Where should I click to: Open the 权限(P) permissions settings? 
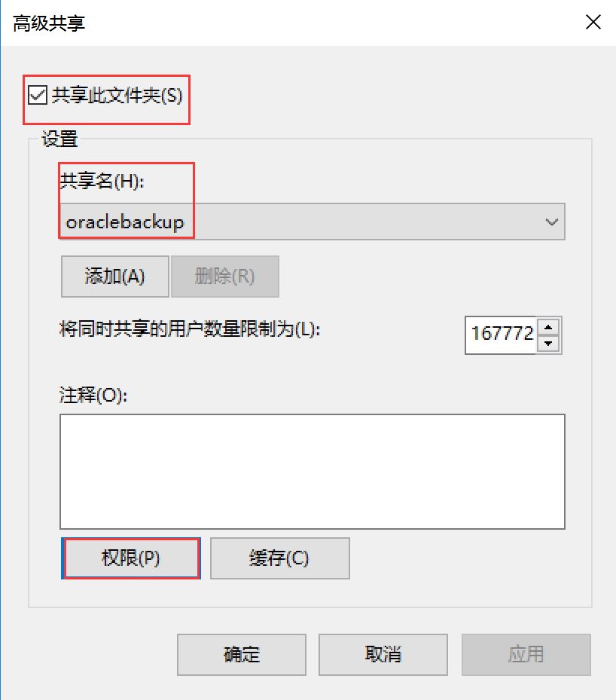pos(130,558)
